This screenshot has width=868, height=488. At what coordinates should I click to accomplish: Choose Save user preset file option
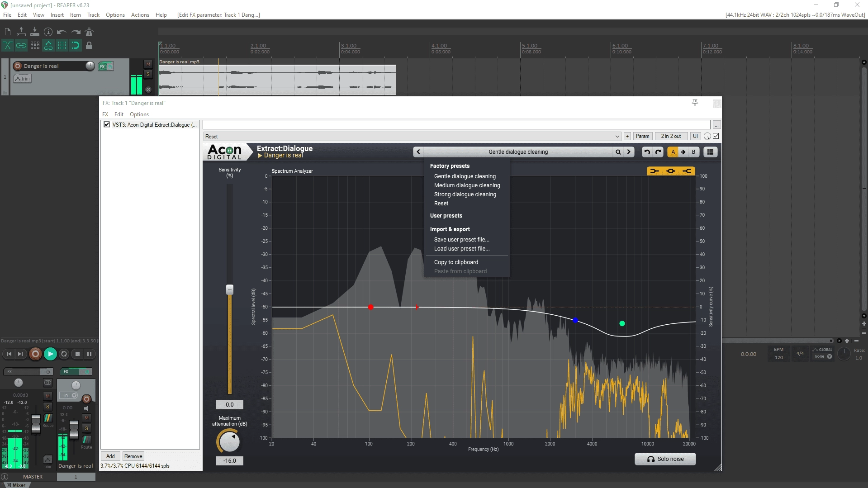[461, 240]
